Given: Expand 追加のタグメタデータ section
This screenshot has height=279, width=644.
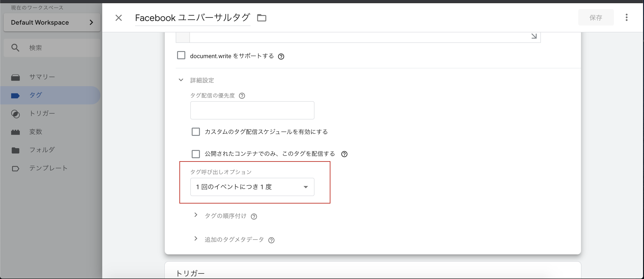Looking at the screenshot, I should coord(196,239).
